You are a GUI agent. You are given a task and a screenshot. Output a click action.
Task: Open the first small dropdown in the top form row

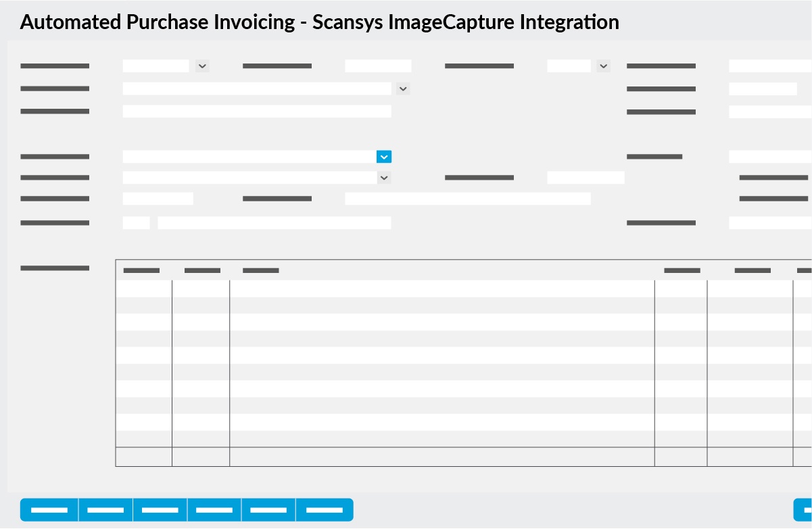pyautogui.click(x=202, y=66)
